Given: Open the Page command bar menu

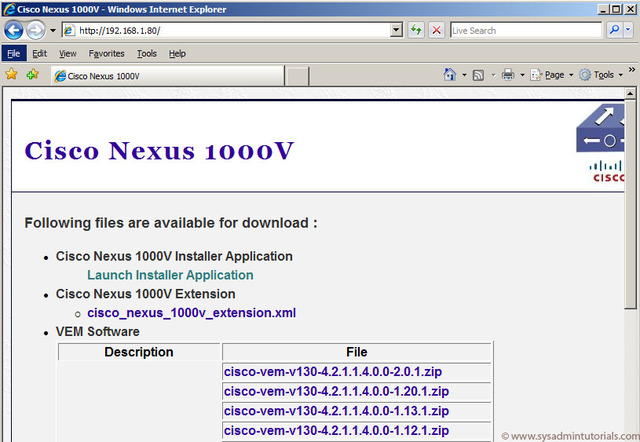Looking at the screenshot, I should [x=551, y=75].
